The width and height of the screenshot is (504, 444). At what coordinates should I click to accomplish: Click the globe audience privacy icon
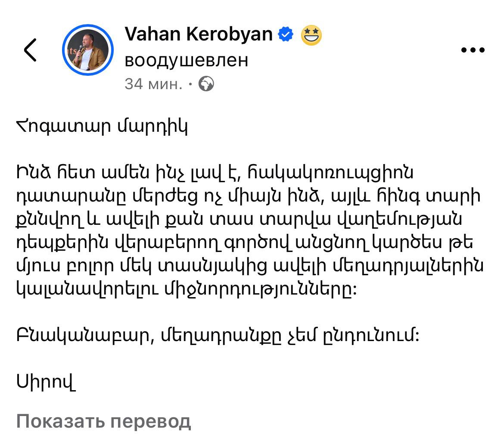206,84
